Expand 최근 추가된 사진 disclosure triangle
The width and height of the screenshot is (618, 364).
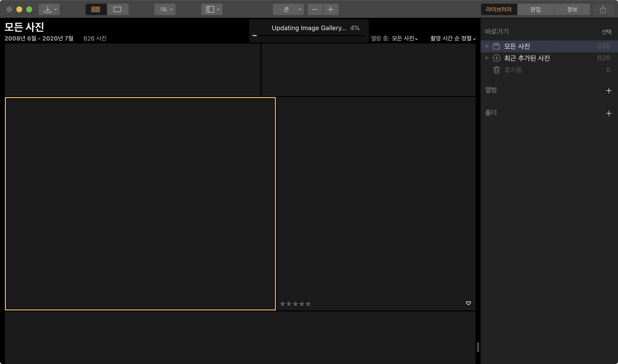(487, 58)
